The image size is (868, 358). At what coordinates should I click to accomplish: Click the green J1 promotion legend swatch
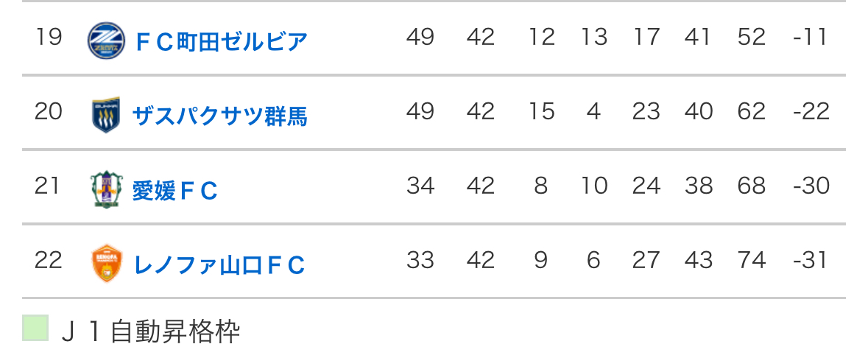pos(35,329)
